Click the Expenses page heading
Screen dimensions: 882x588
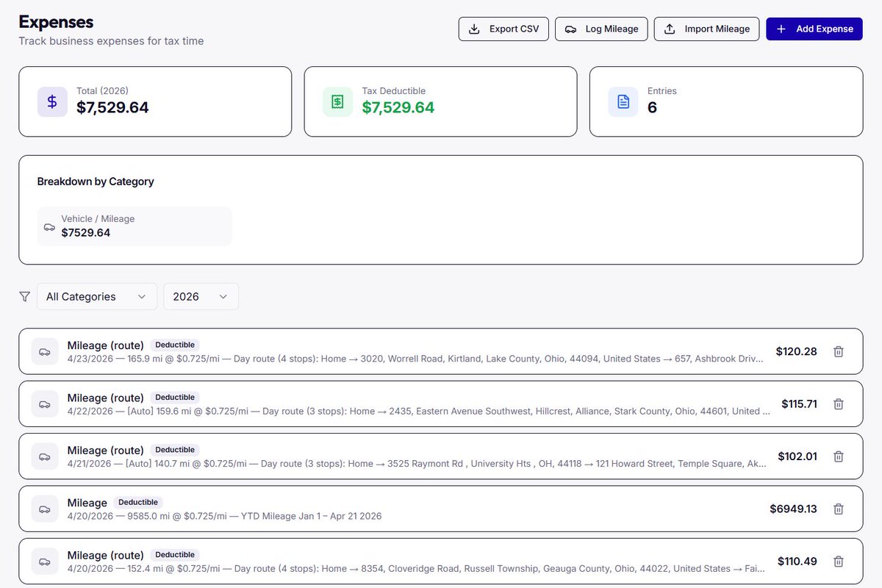pyautogui.click(x=56, y=22)
